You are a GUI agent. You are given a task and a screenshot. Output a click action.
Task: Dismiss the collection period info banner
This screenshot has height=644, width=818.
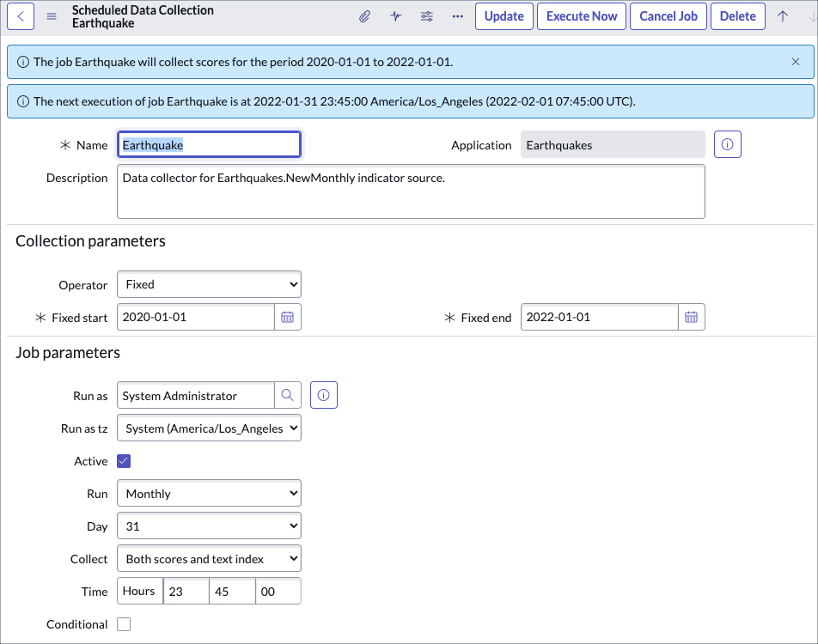click(x=795, y=61)
